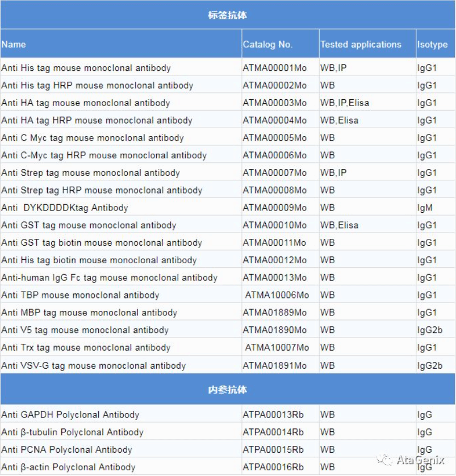456x476 pixels.
Task: Click 'Anti GAPDH Polyclonal Antibody'
Action: coord(70,414)
